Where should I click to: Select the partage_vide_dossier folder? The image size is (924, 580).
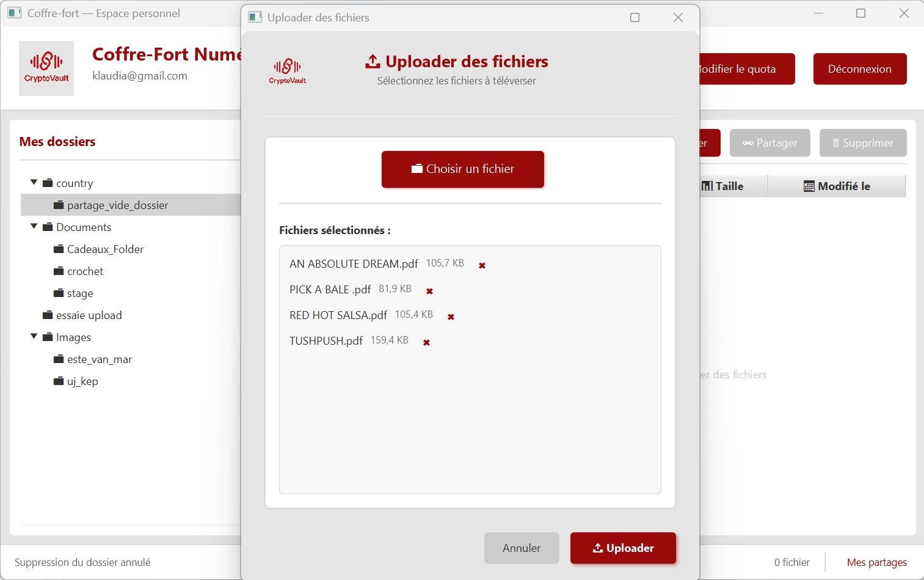(x=117, y=205)
